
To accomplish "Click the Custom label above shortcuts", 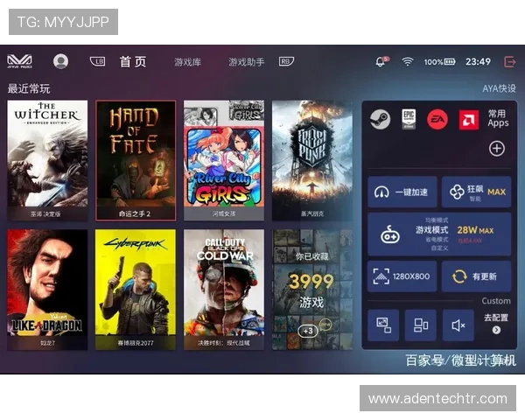I will (x=496, y=301).
